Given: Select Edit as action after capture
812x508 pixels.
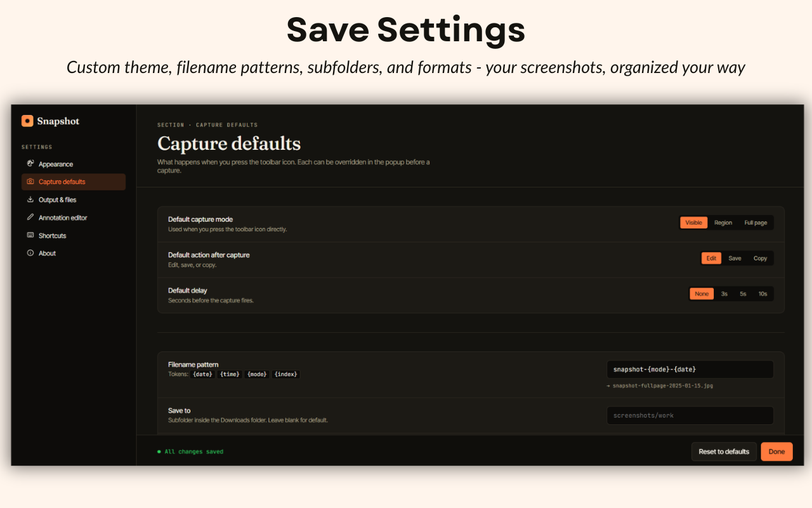Looking at the screenshot, I should coord(711,258).
